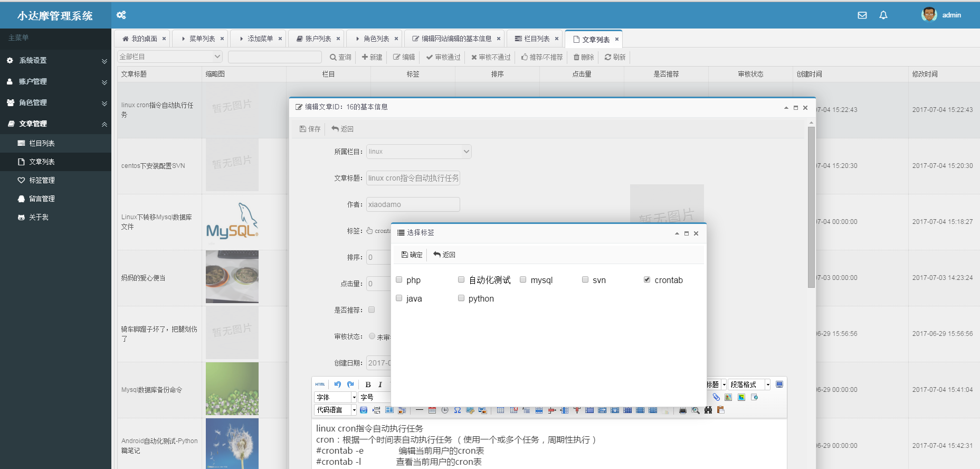Click the edit dialog vertical scrollbar
This screenshot has height=469, width=980.
pos(811,207)
